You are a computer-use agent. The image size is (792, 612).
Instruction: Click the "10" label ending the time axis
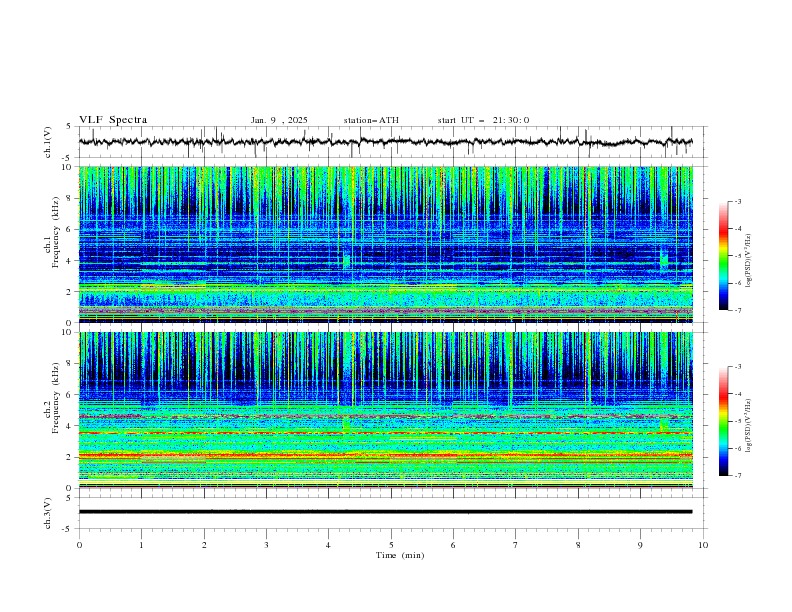tap(703, 545)
